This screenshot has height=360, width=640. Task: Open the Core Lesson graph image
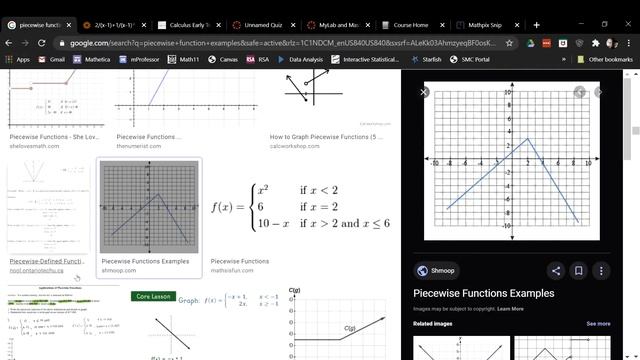click(x=204, y=324)
